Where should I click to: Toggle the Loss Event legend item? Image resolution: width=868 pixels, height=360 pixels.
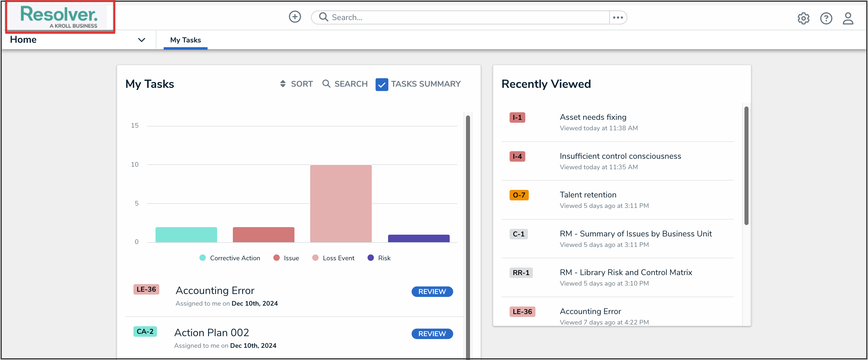coord(338,258)
